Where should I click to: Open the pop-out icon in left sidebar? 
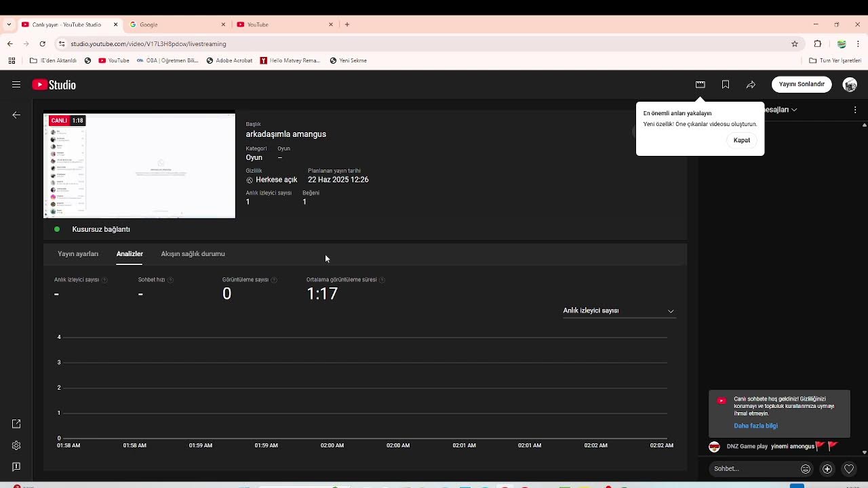[16, 424]
